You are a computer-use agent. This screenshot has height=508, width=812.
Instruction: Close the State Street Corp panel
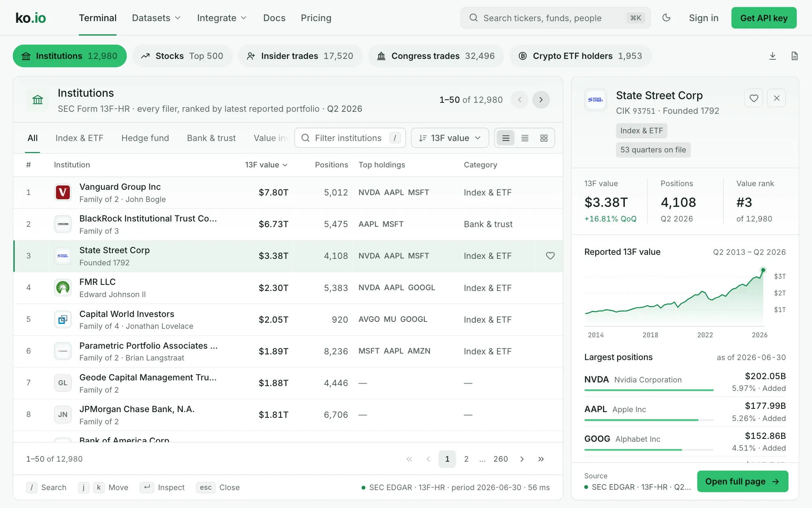[777, 98]
